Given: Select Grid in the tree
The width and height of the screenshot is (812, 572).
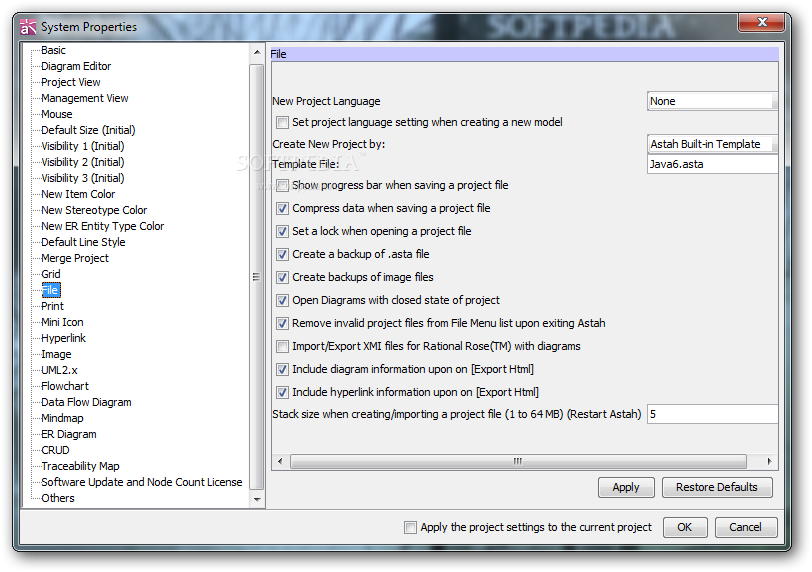Looking at the screenshot, I should [x=51, y=274].
